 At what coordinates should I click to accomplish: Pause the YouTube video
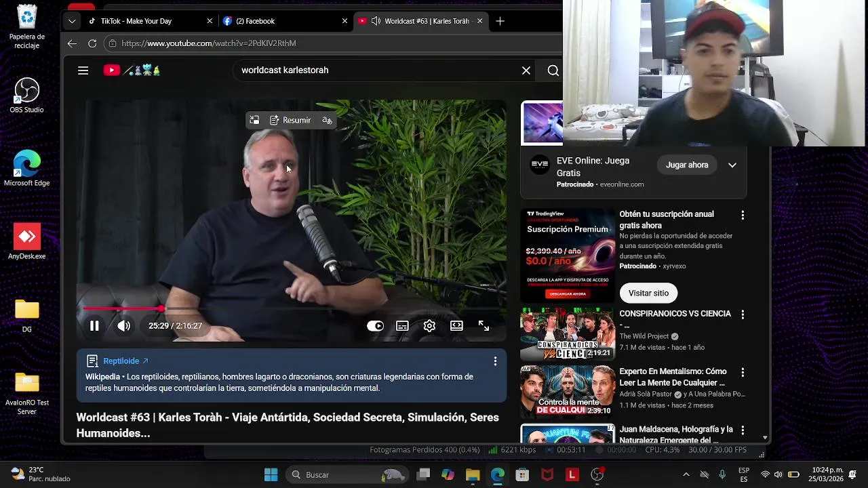coord(94,326)
